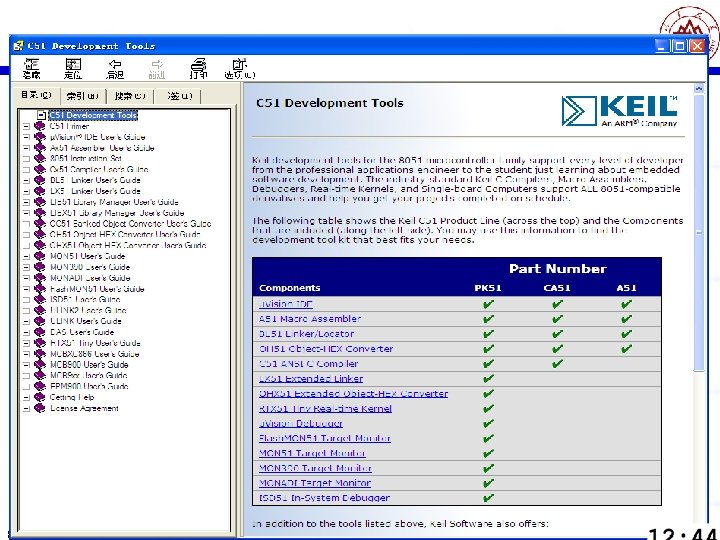Click the book icon beside LIB51 Library Manager guide
Viewport: 720px width, 540px height.
tap(40, 202)
